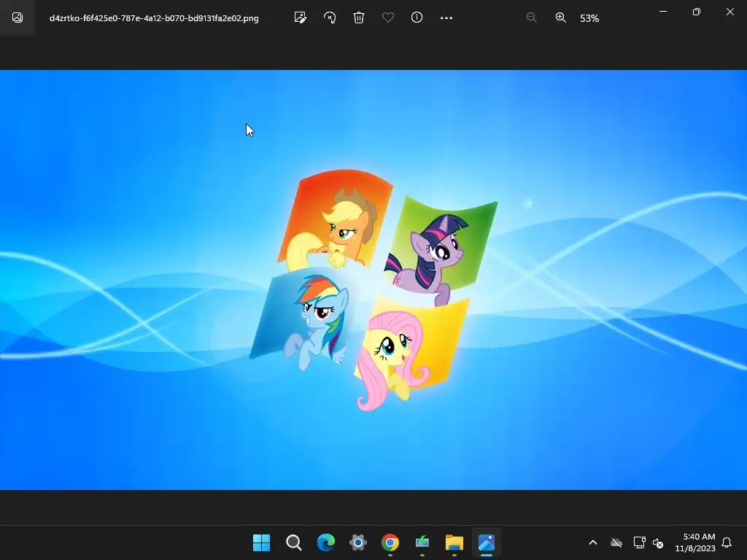Delete the image using trash icon
The width and height of the screenshot is (747, 560).
(x=359, y=18)
